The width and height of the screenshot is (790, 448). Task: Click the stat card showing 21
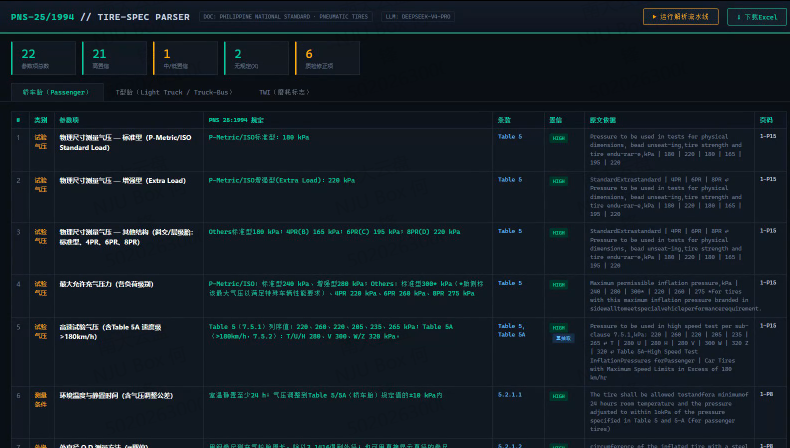click(x=115, y=58)
